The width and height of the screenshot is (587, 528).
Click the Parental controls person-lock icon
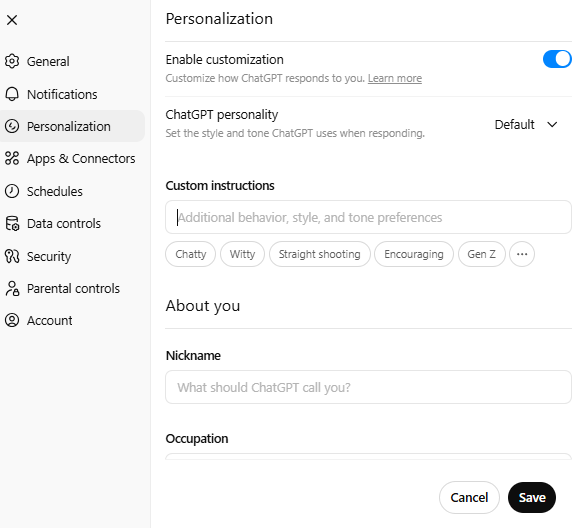12,288
